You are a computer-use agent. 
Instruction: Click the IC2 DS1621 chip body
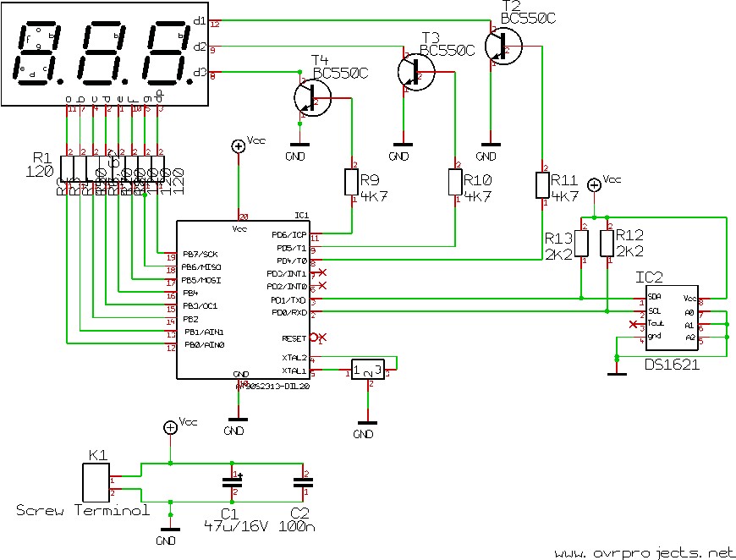pos(672,318)
